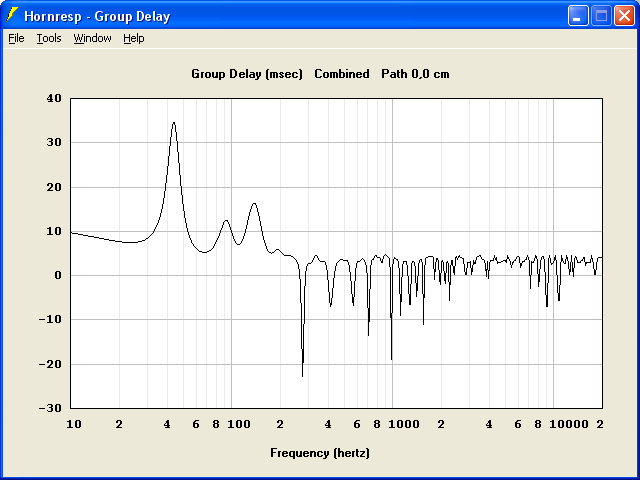640x480 pixels.
Task: Maximize the Hornresp Group Delay window
Action: point(601,16)
